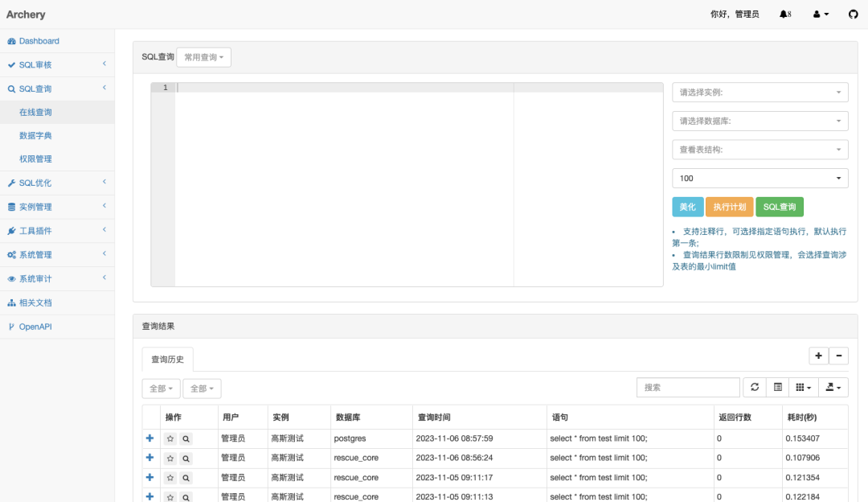The image size is (868, 502).
Task: Select 在线查询 in the sidebar
Action: click(57, 112)
